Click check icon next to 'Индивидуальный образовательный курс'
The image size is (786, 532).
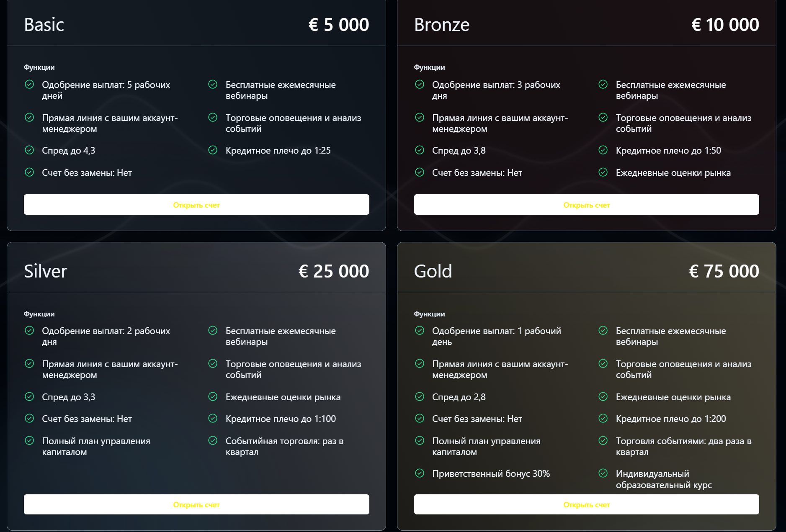(603, 473)
